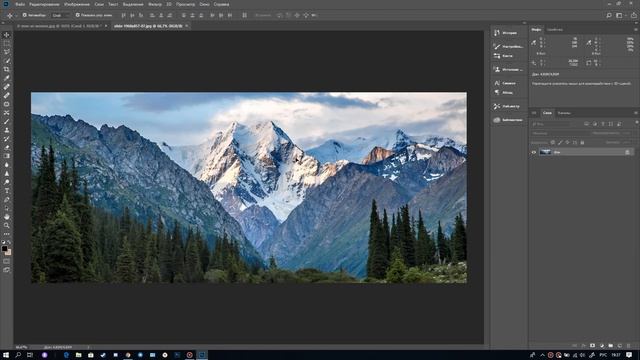Toggle pixel layers filter icon

(587, 124)
